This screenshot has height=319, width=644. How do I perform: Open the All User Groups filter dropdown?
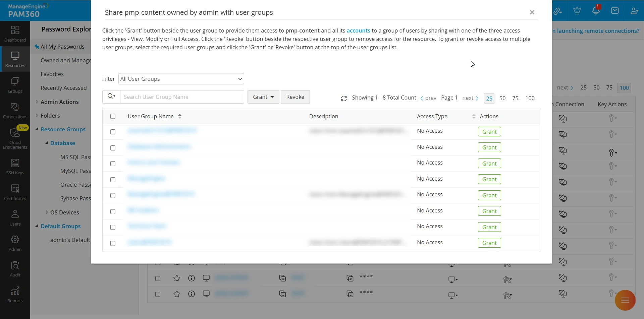pos(181,79)
